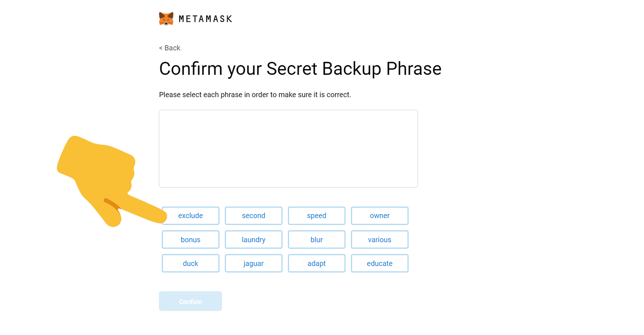Choose the "educate" word button
644x335 pixels.
click(x=380, y=263)
